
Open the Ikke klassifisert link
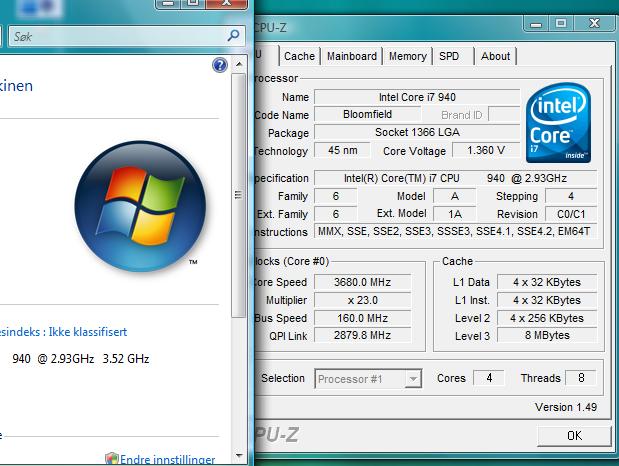point(88,332)
